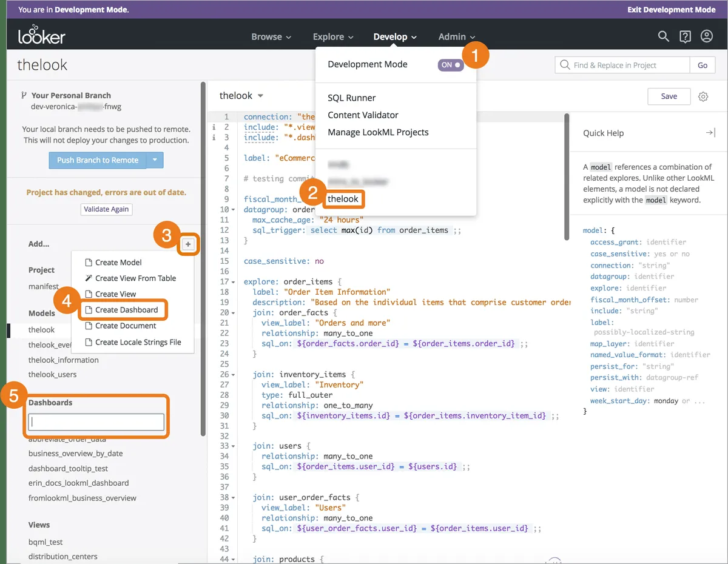728x564 pixels.
Task: Choose SQL Runner in Develop menu
Action: click(351, 98)
